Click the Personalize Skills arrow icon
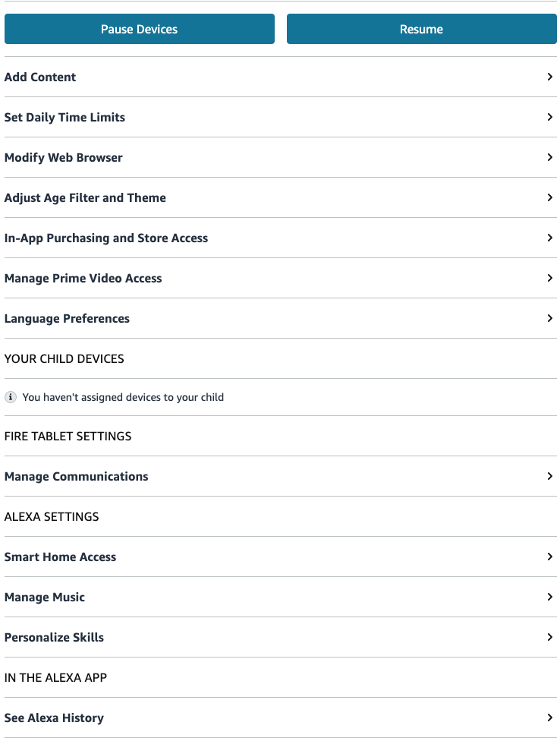Viewport: 560px width, 738px height. coord(550,637)
